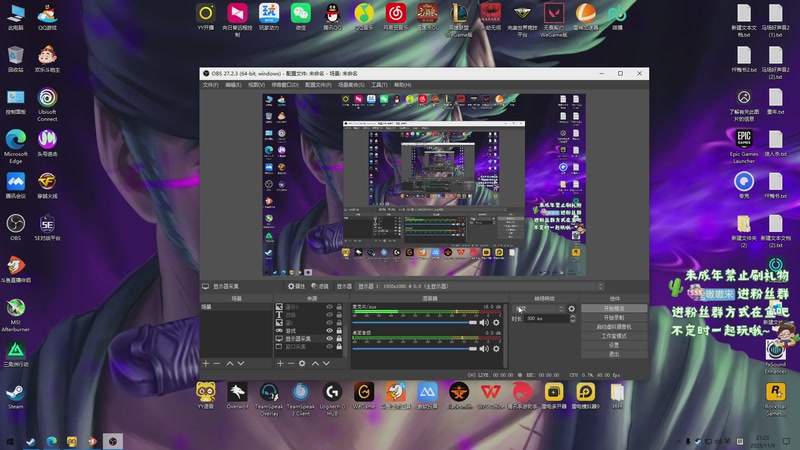Screen dimensions: 800x450
Task: Open NetEase Cloud Music desktop icon
Action: [395, 17]
